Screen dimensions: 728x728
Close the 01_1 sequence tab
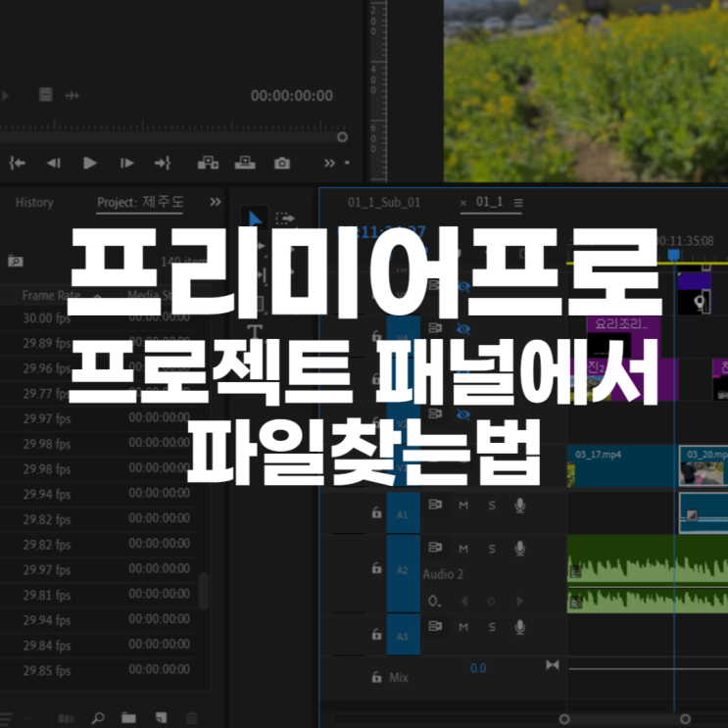pos(462,203)
